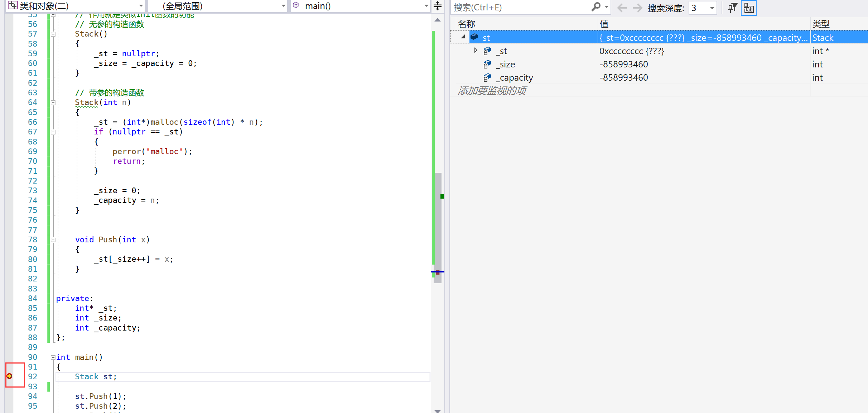Click the breakpoint marker on line 92

[9, 376]
